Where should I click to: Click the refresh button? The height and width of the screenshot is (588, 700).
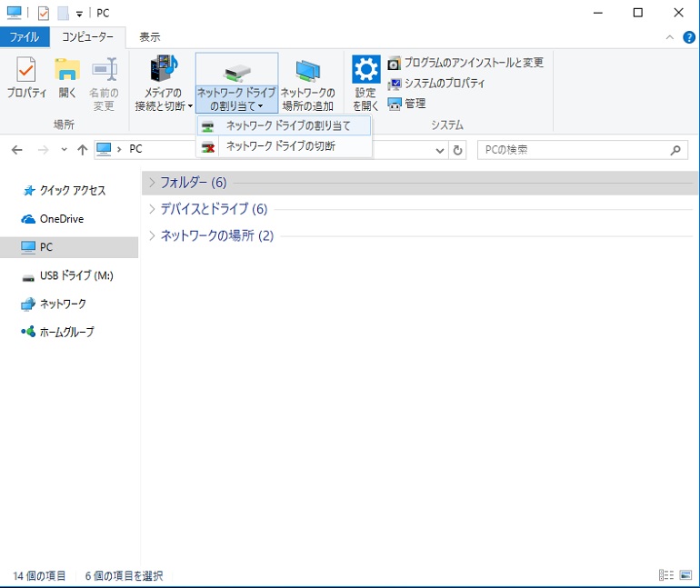457,150
